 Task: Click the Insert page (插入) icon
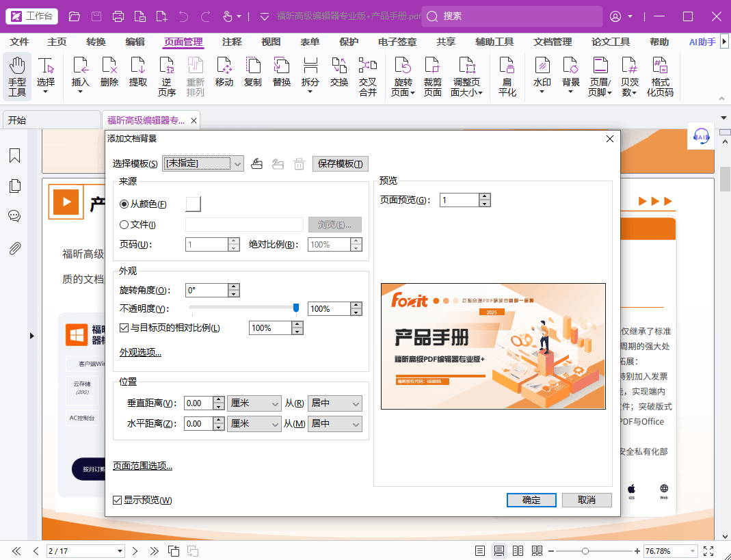[80, 72]
